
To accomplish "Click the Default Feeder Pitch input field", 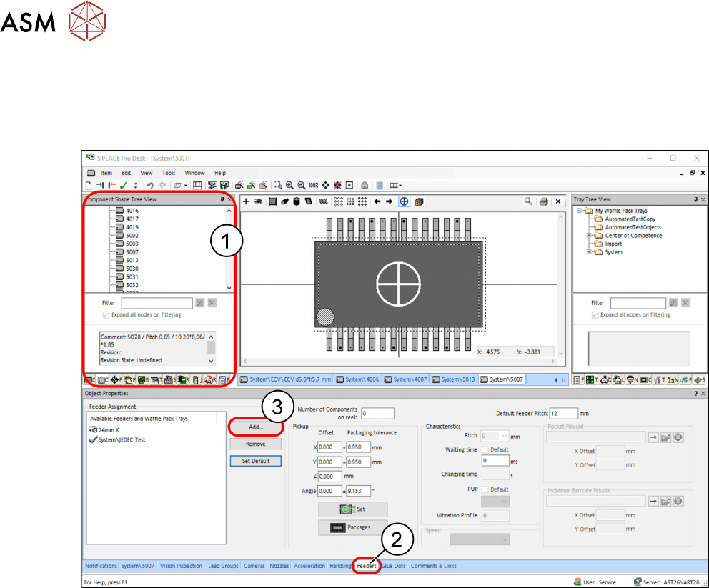I will coord(563,413).
